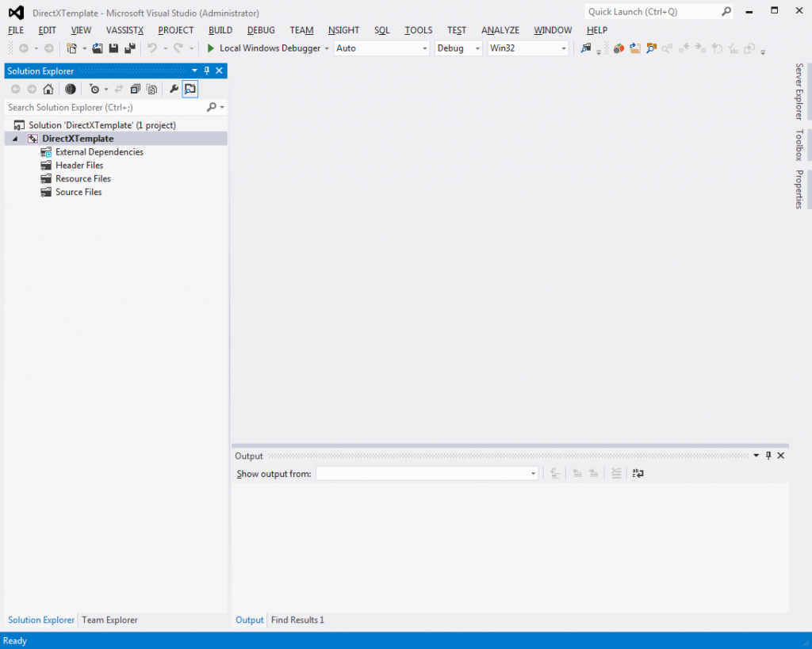
Task: Open the DEBUG menu
Action: point(261,30)
